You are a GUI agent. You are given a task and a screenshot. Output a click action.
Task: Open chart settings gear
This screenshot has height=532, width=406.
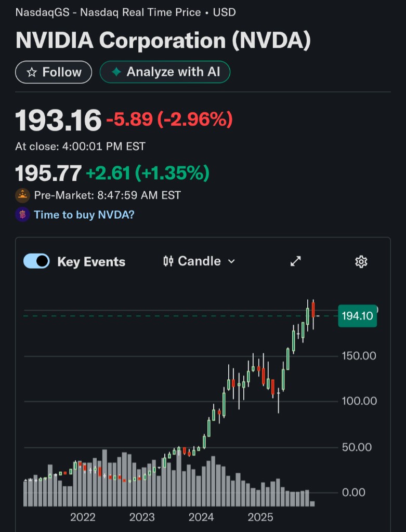click(361, 261)
